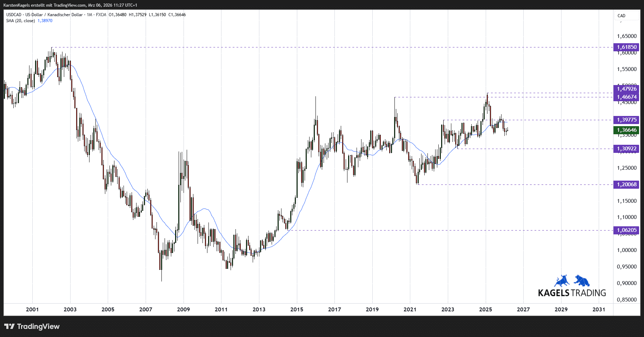644x337 pixels.
Task: Click the TradingView logo icon at bottom left
Action: [9, 326]
